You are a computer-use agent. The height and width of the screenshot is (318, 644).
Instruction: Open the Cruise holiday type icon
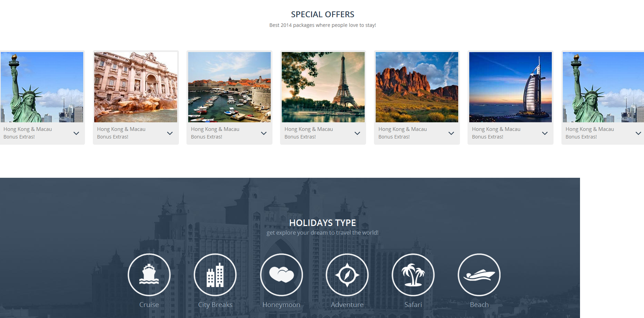pos(149,275)
